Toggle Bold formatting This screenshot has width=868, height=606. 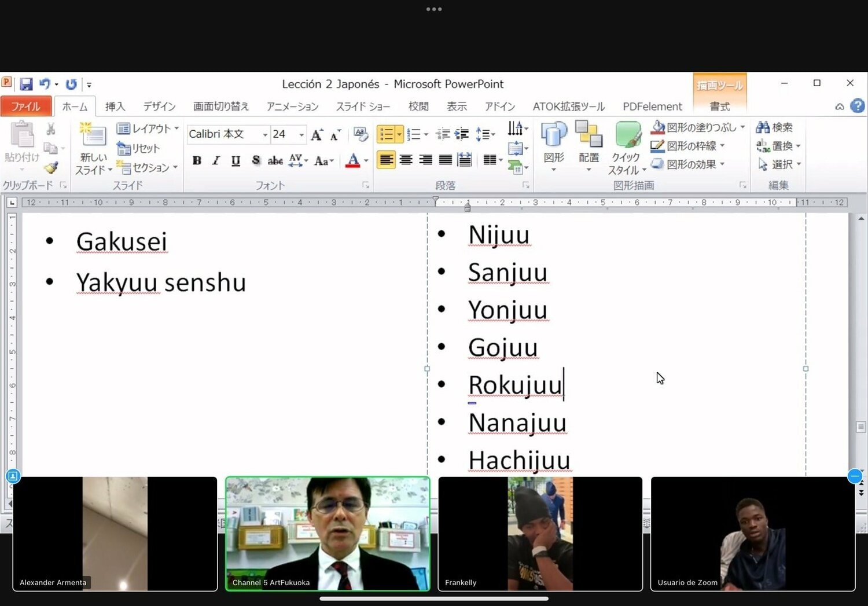tap(197, 160)
